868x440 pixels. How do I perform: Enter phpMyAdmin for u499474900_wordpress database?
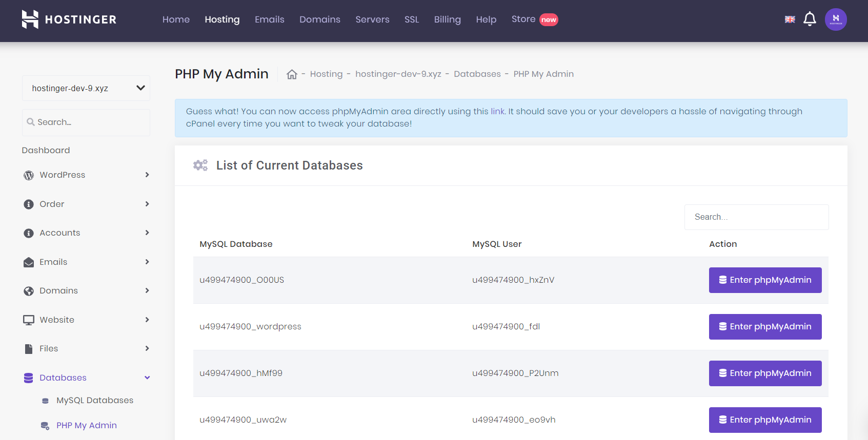click(x=765, y=327)
